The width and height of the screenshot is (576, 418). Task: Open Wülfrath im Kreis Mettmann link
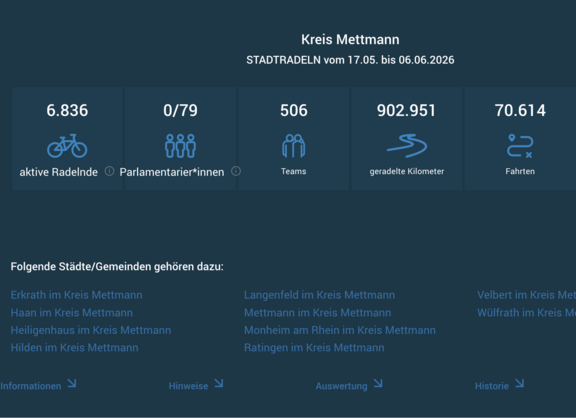pos(526,313)
